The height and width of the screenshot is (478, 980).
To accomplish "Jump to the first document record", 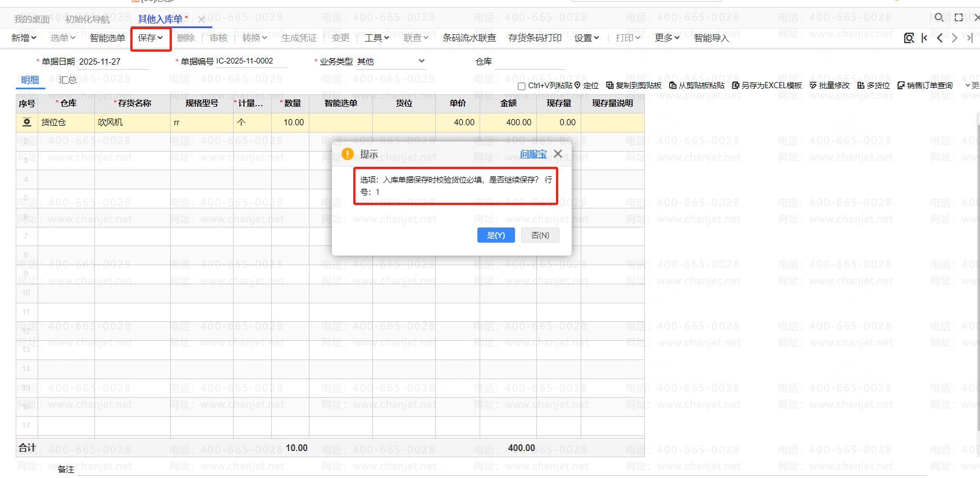I will [x=924, y=38].
